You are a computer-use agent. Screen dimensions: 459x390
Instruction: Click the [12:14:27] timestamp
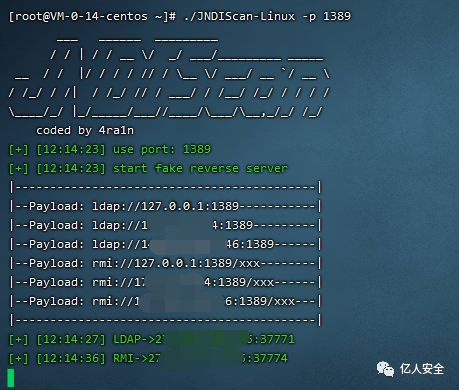click(71, 339)
